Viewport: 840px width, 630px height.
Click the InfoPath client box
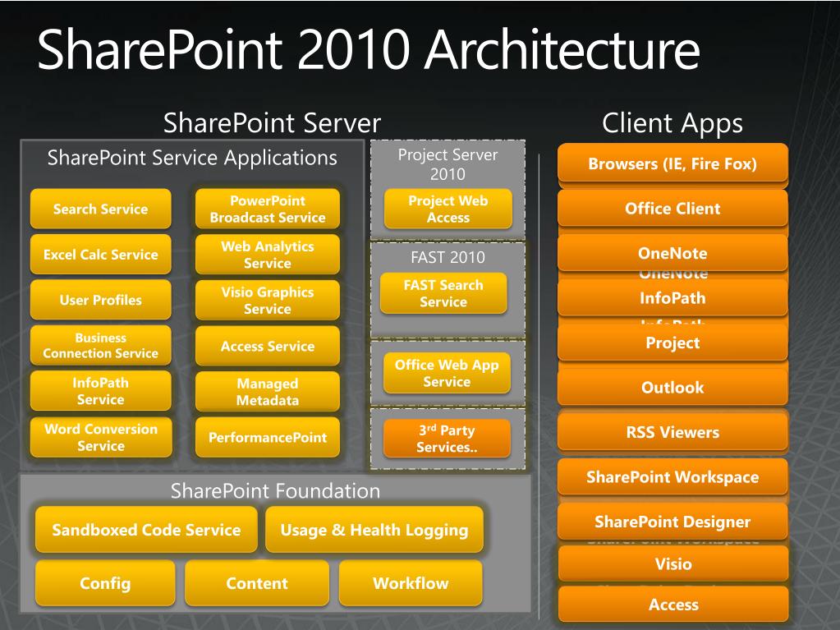pos(672,297)
